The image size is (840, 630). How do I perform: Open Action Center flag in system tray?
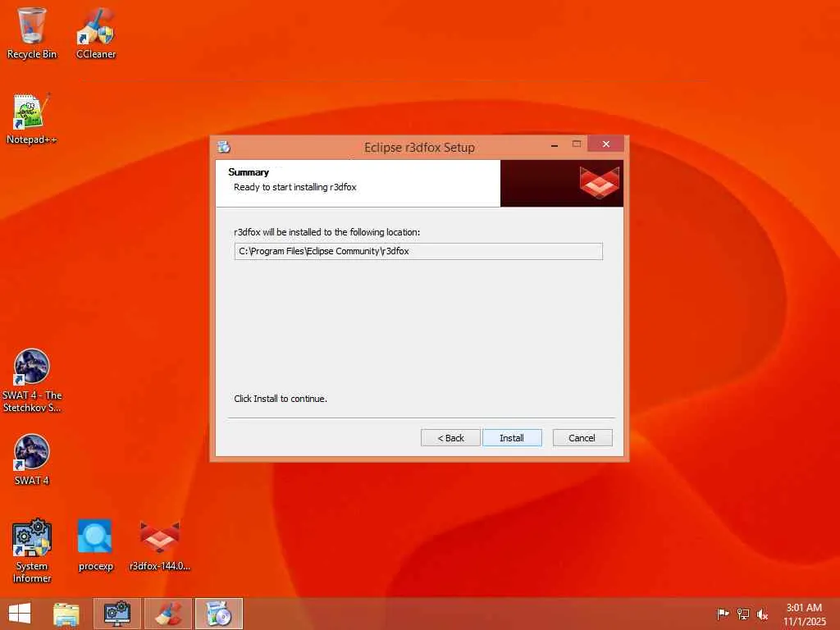point(723,614)
